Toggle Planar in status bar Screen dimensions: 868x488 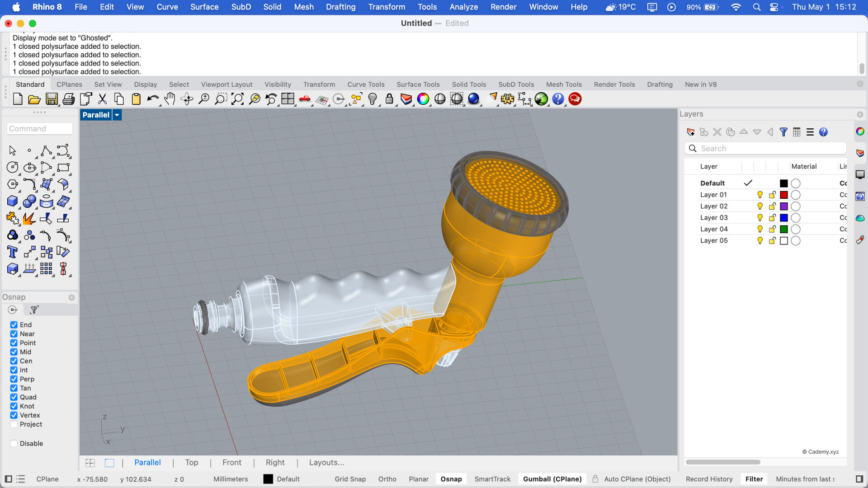click(x=419, y=479)
